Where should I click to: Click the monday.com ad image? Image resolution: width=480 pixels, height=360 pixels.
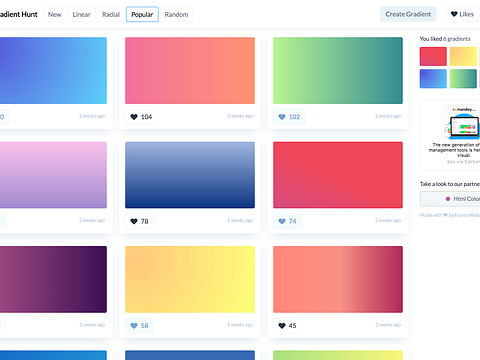tap(461, 122)
